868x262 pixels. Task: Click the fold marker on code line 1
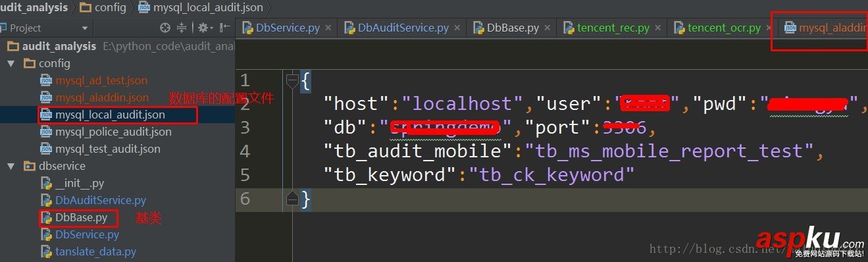coord(293,81)
